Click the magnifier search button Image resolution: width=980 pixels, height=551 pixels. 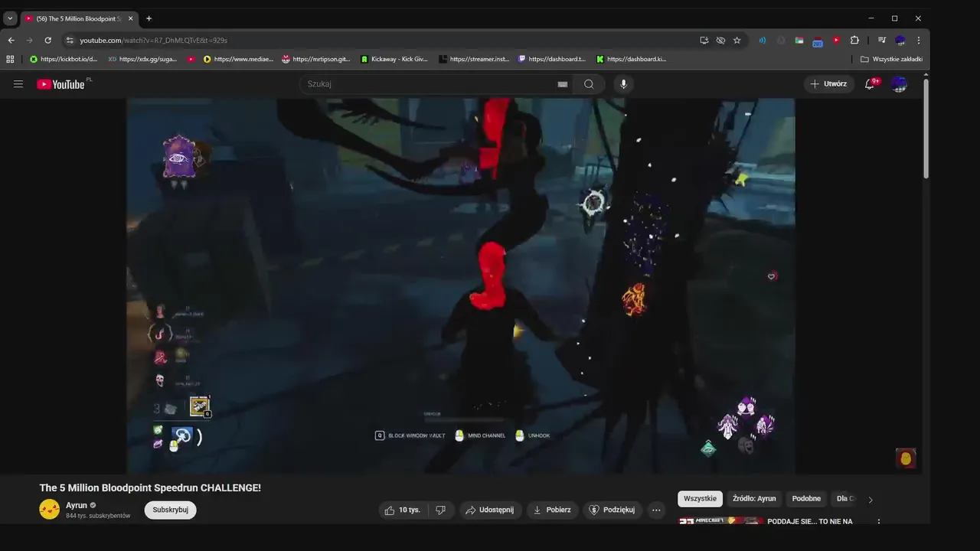pyautogui.click(x=589, y=84)
